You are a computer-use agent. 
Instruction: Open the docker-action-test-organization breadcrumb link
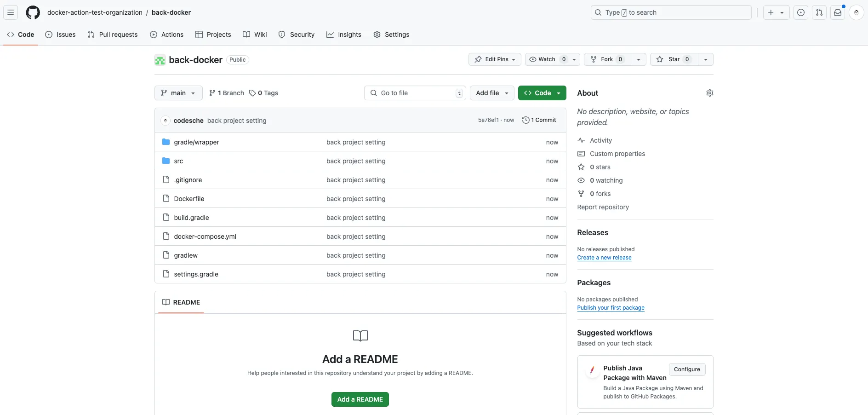(95, 12)
